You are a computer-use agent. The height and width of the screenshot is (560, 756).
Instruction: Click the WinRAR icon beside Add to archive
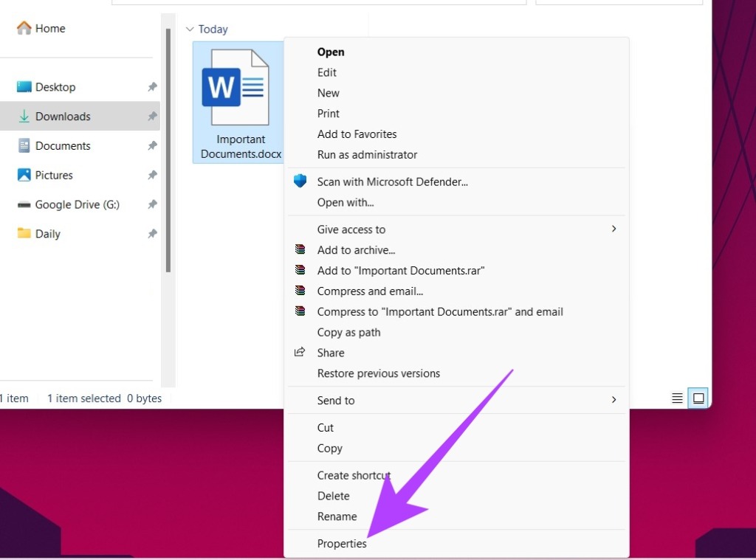click(x=300, y=250)
